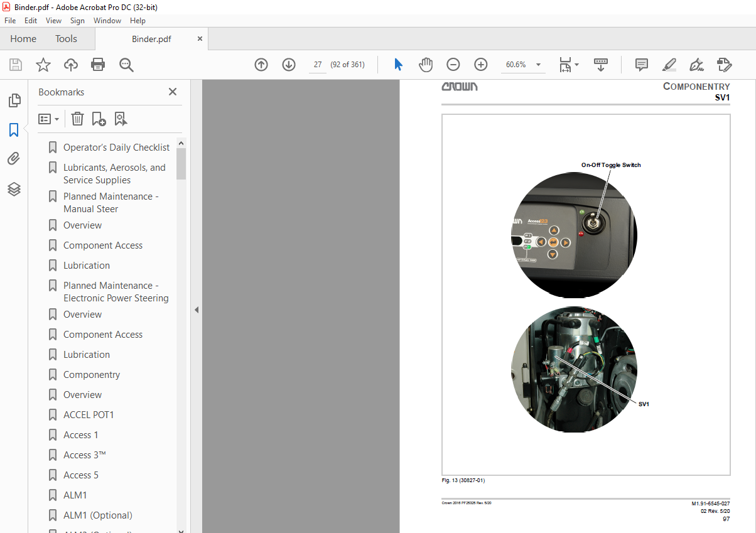756x533 pixels.
Task: Open the Attachments paperclip panel
Action: click(x=14, y=159)
